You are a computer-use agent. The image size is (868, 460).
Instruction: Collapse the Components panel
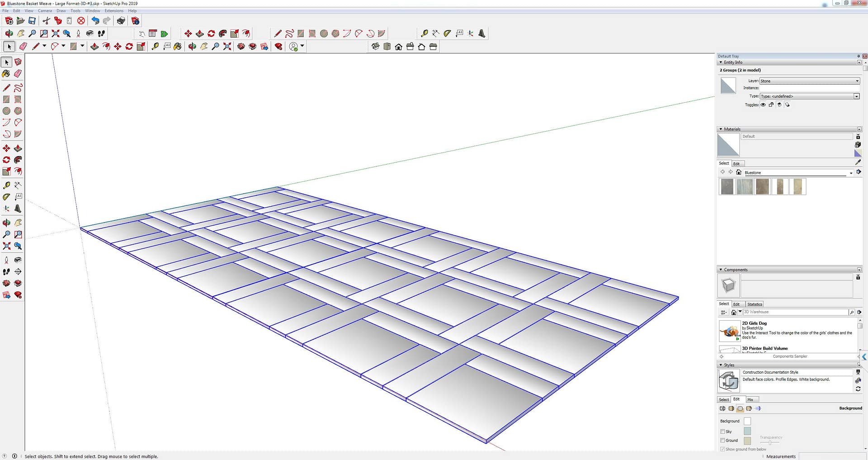tap(721, 270)
